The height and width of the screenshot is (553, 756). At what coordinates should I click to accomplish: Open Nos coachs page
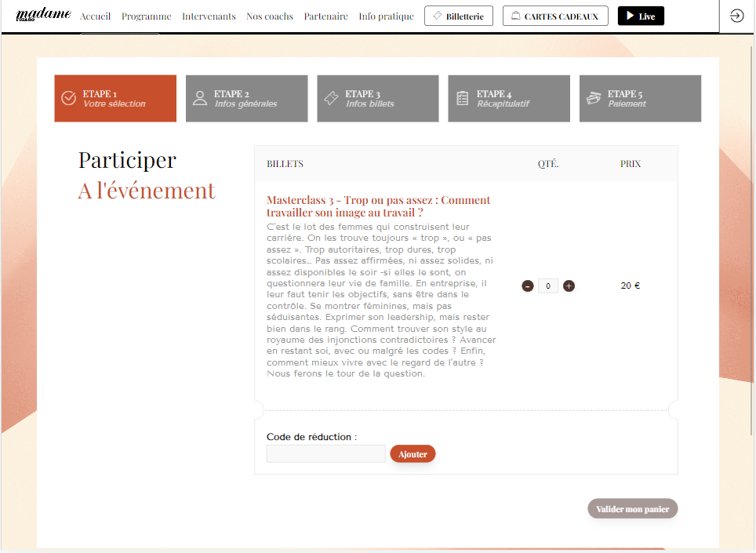[x=270, y=16]
